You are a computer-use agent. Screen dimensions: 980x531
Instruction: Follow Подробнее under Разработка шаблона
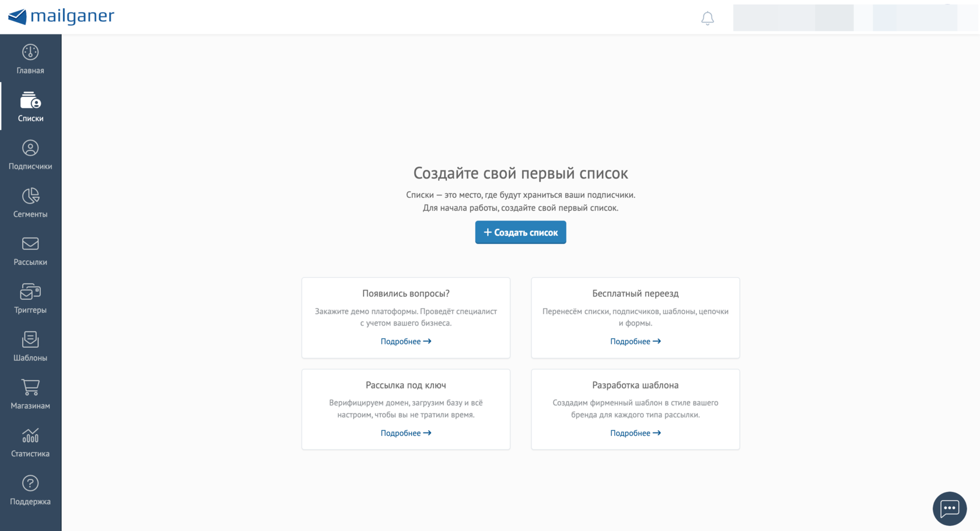click(635, 433)
